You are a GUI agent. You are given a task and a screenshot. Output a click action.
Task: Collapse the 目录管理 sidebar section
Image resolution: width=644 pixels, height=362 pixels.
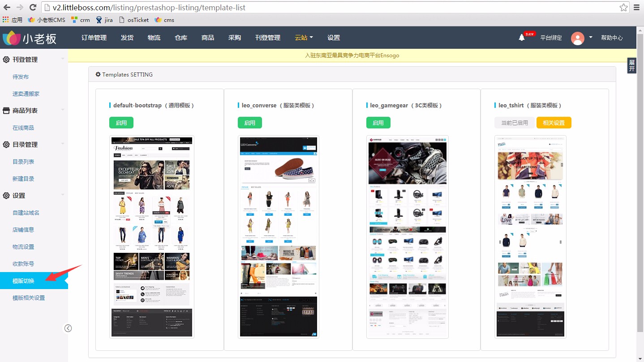(63, 145)
